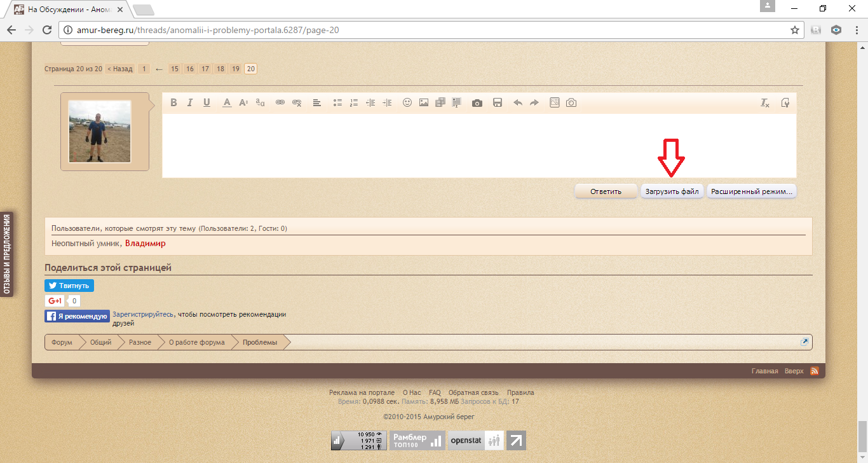Click the Рамблер ТОП100 counter badge
Screen dimensions: 868x463
[x=417, y=440]
